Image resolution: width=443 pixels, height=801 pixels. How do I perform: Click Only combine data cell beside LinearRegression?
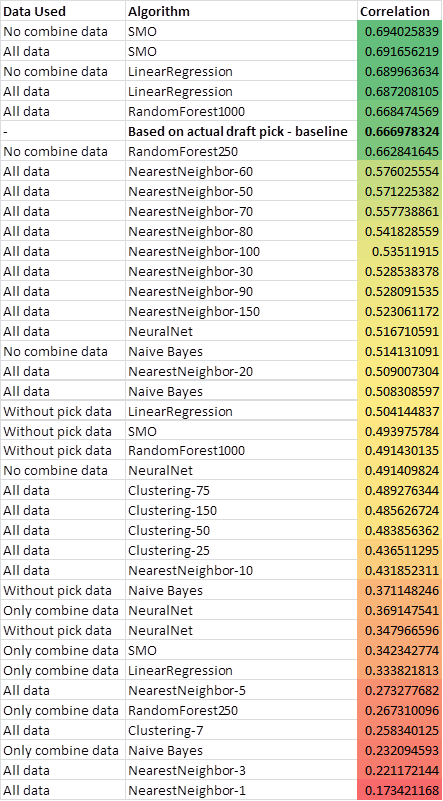coord(63,670)
